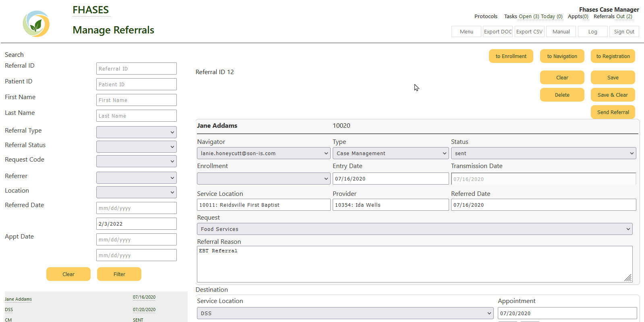
Task: Focus the Patient ID search field
Action: coord(137,84)
